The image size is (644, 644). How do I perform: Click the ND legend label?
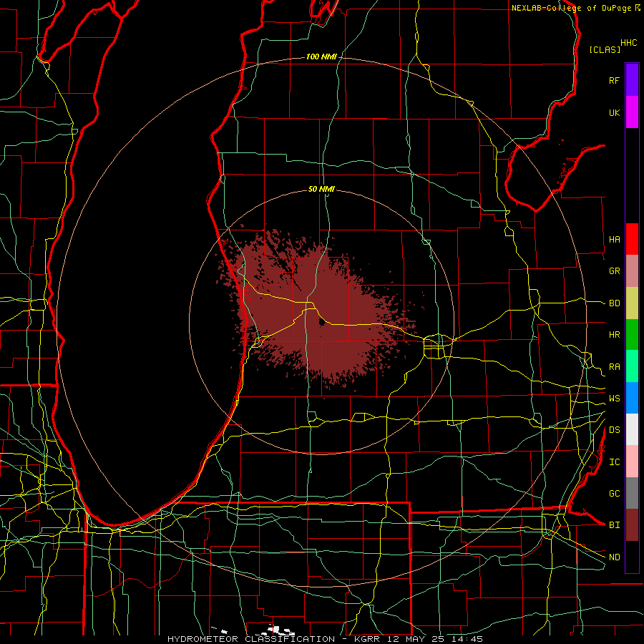(614, 557)
